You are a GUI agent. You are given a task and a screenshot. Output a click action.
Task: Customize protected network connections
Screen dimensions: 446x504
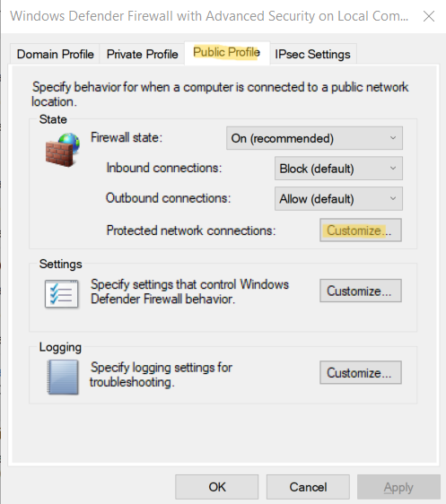pos(361,230)
